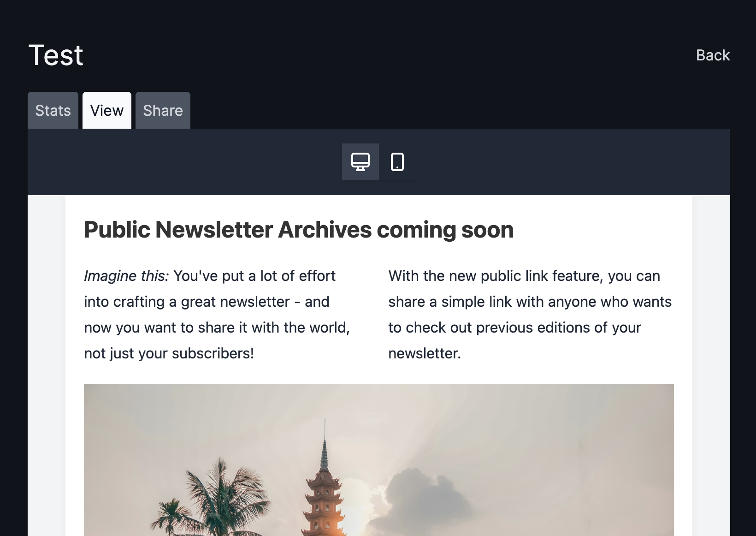Click the not just your subscribers line
The width and height of the screenshot is (756, 536).
pos(169,353)
